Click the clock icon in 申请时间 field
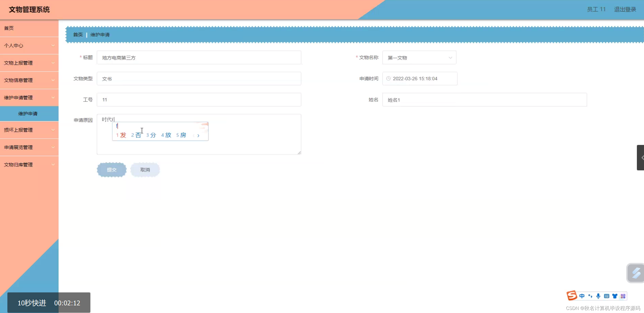The width and height of the screenshot is (644, 313). click(x=388, y=79)
